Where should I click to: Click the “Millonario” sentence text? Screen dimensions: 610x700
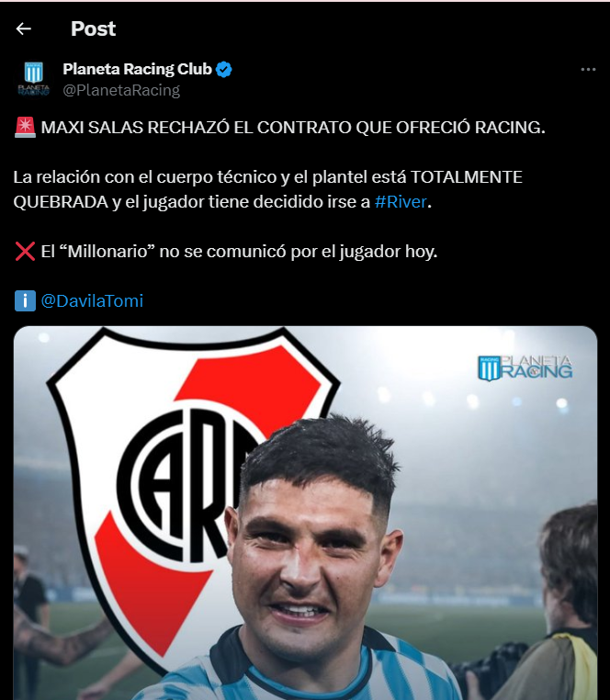[x=239, y=252]
